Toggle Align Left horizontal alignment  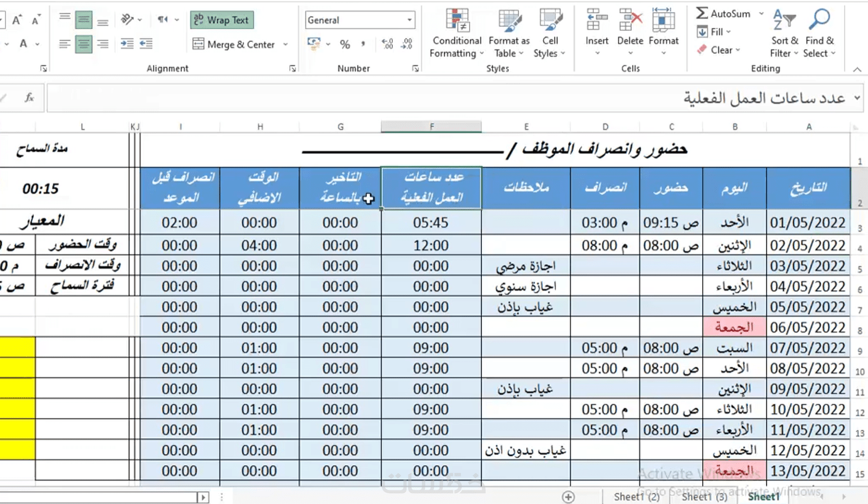pyautogui.click(x=65, y=44)
